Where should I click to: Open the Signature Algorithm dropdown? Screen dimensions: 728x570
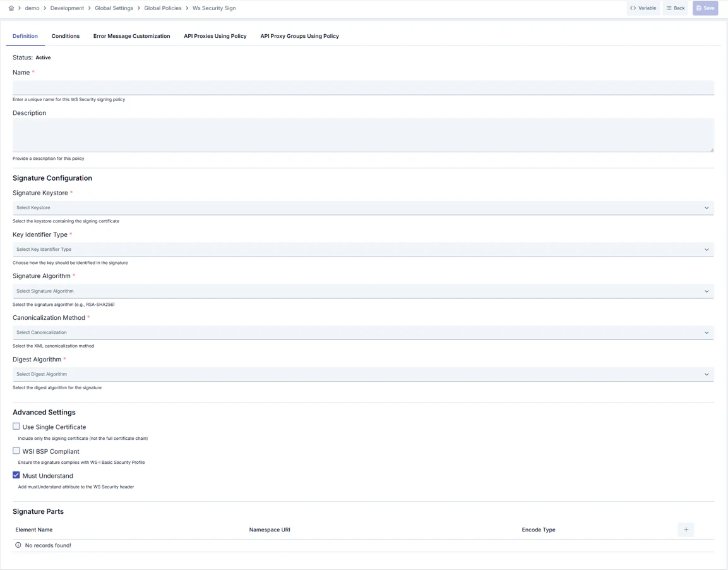(x=363, y=291)
